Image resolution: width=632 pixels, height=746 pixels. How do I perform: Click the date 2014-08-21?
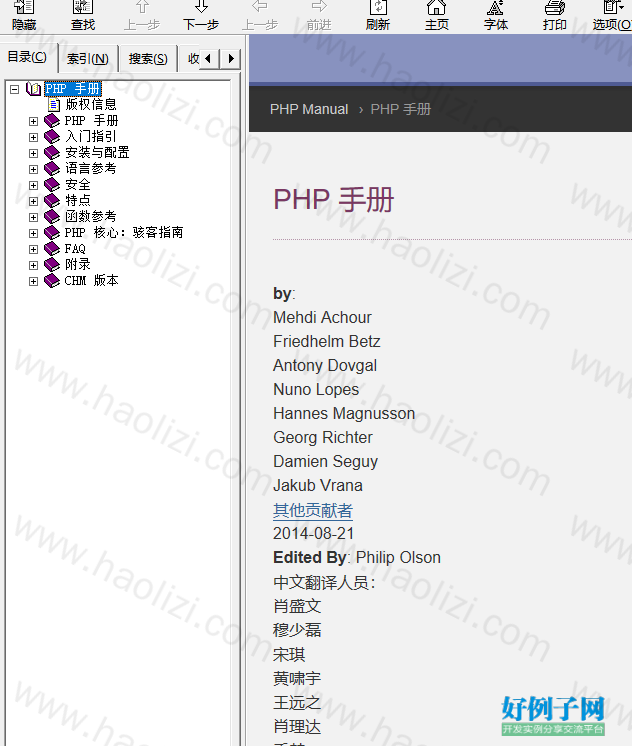[314, 534]
